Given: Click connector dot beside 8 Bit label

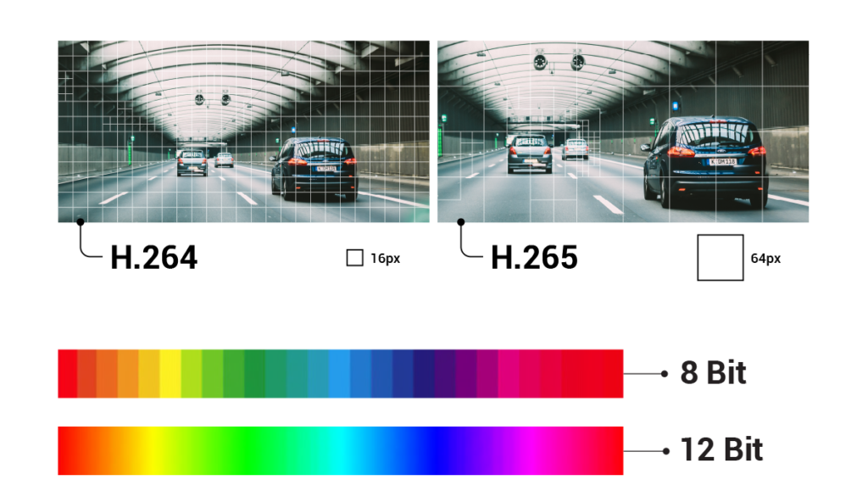Looking at the screenshot, I should point(665,373).
